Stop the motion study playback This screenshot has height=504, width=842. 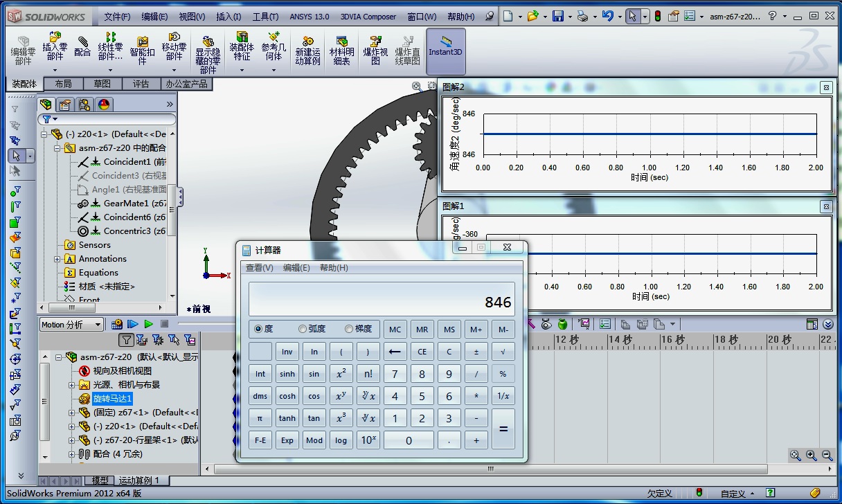click(x=164, y=324)
